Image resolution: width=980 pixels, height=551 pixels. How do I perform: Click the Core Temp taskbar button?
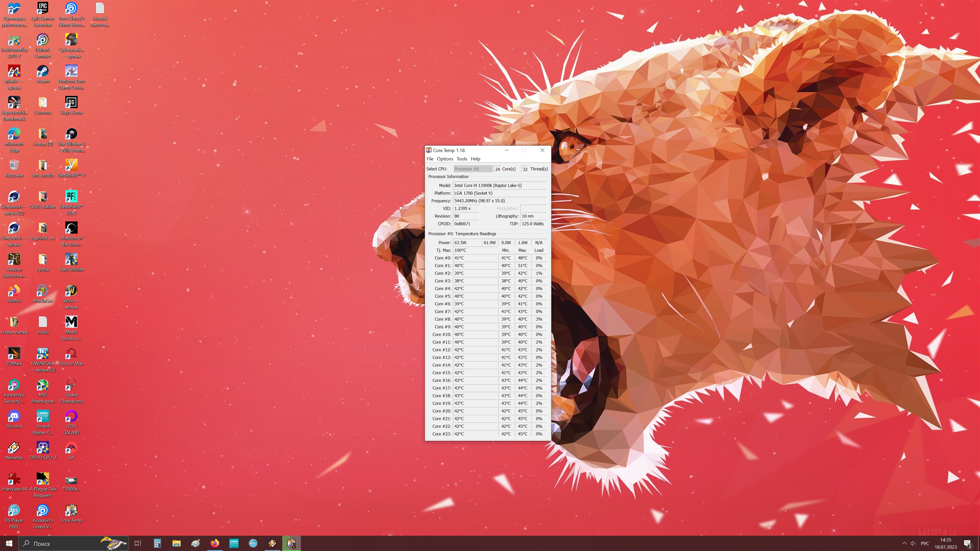[291, 543]
